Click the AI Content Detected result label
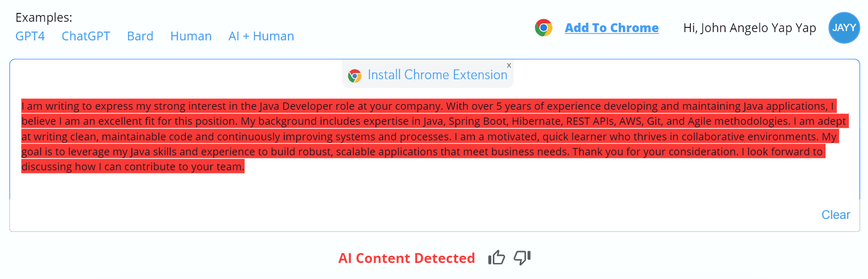The width and height of the screenshot is (868, 279). (406, 258)
